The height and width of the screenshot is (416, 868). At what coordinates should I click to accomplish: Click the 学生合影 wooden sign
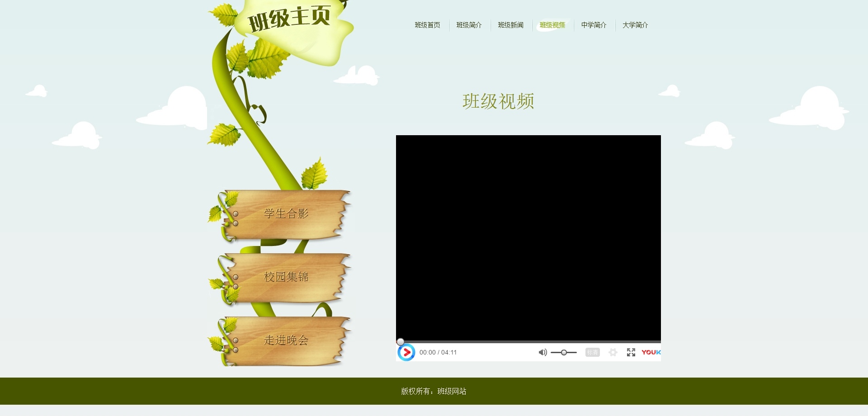286,213
